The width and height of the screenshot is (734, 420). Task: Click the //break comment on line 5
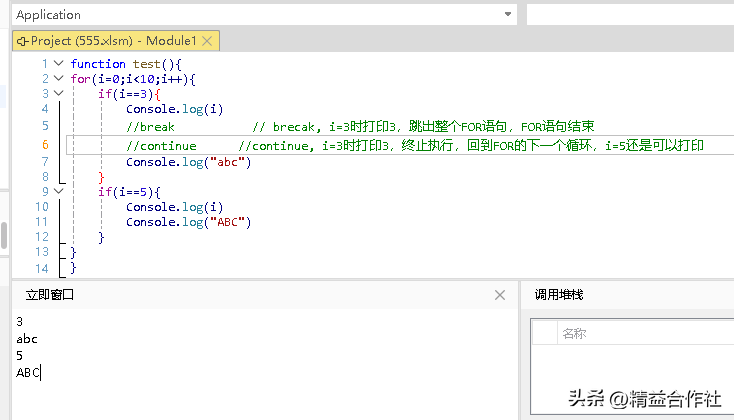tap(150, 127)
